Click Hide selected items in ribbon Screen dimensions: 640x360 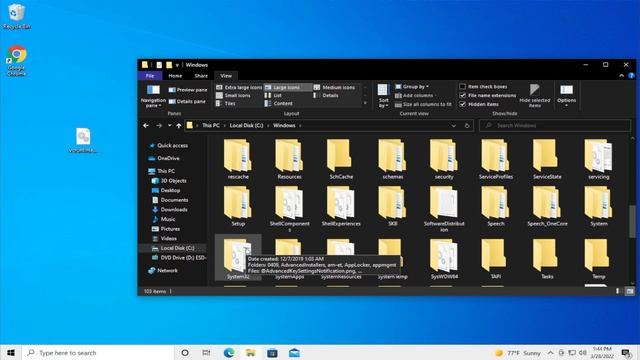pos(535,96)
